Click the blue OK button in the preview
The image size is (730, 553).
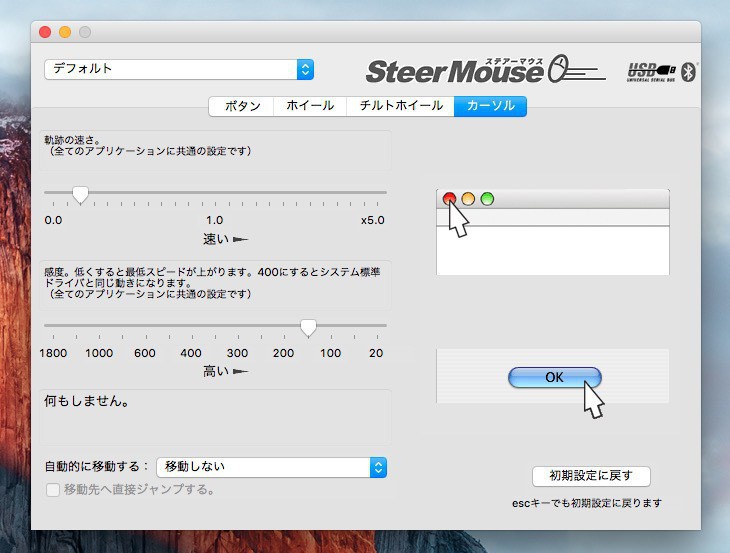(554, 377)
